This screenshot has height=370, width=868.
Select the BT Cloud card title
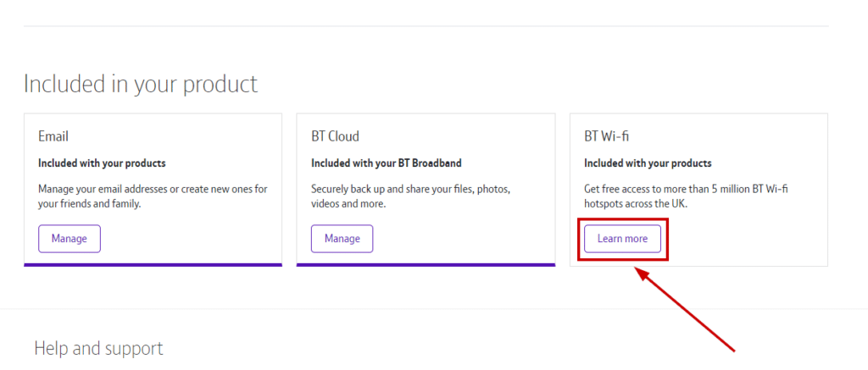[x=335, y=136]
